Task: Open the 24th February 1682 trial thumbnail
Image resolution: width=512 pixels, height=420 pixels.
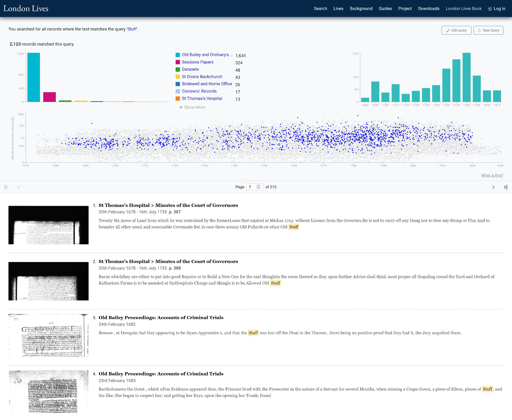Action: (48, 335)
